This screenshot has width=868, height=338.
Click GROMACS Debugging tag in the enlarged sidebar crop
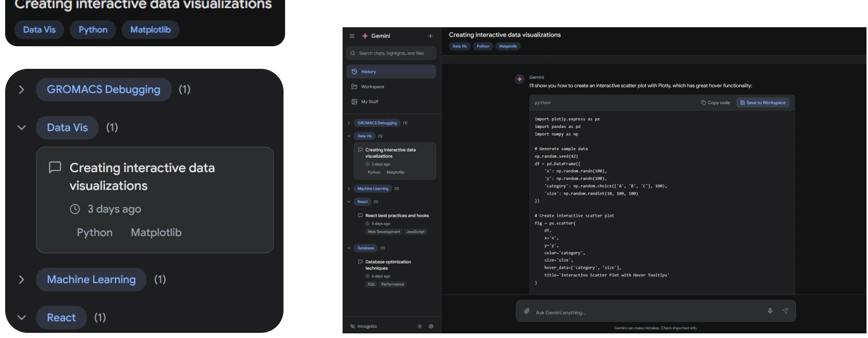point(104,89)
